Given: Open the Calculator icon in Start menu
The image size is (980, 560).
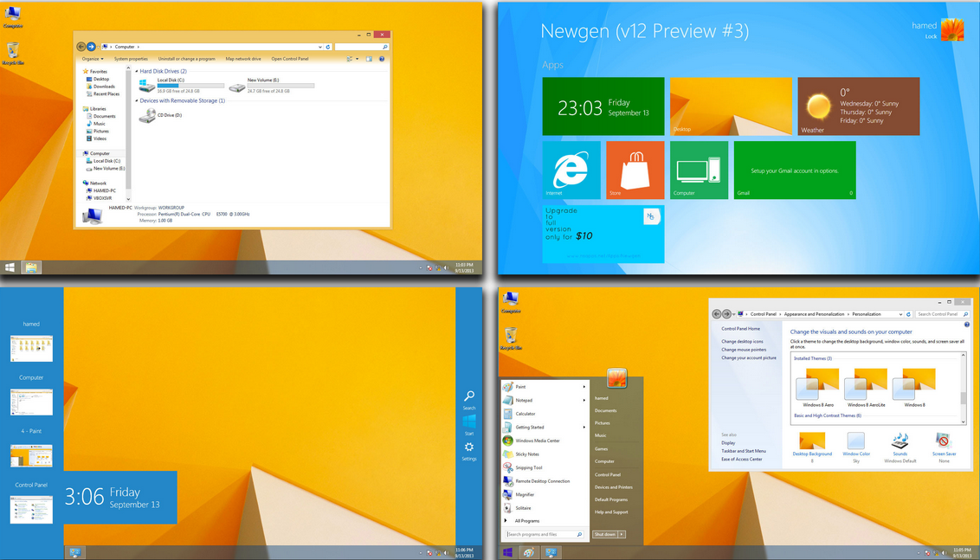Looking at the screenshot, I should click(507, 414).
